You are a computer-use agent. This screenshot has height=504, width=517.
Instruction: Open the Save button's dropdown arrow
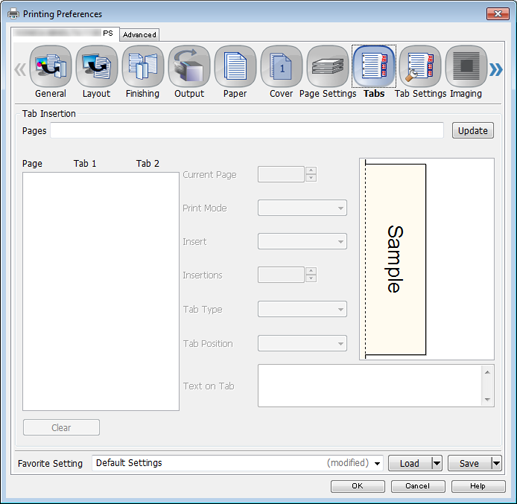click(496, 463)
